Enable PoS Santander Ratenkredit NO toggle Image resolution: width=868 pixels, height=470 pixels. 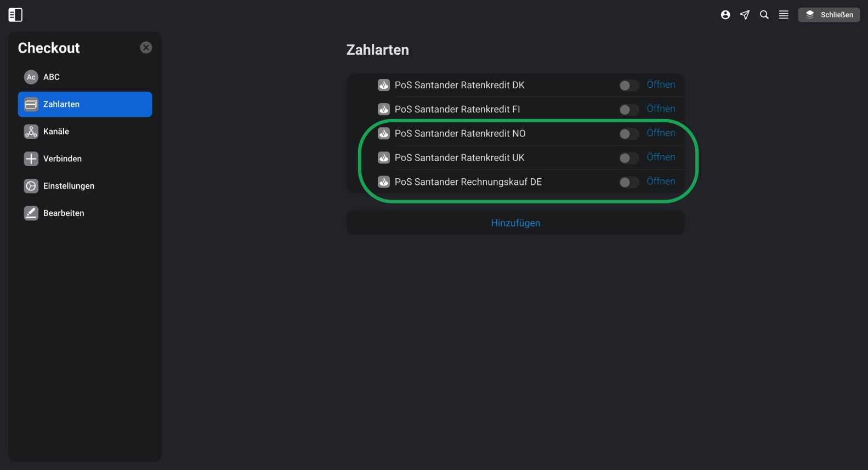point(629,134)
